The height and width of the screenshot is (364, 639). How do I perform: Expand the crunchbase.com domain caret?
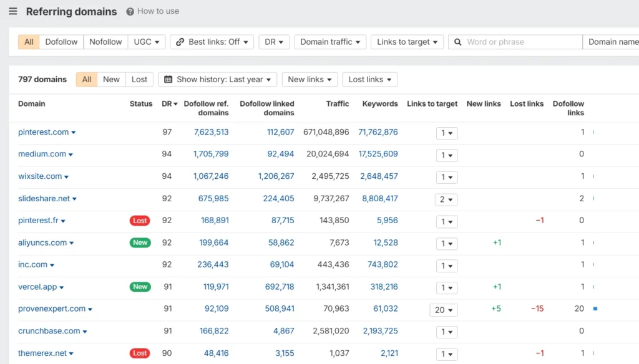tap(85, 332)
